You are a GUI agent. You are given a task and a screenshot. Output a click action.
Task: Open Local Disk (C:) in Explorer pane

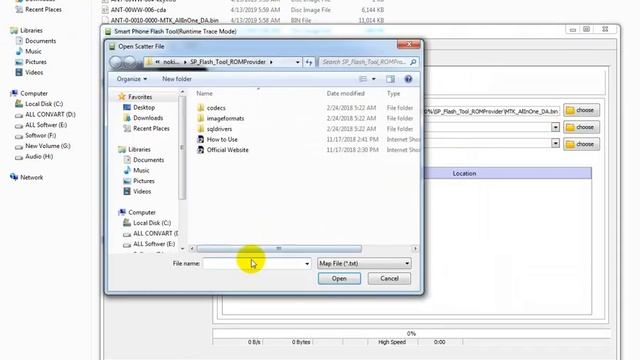(x=44, y=104)
